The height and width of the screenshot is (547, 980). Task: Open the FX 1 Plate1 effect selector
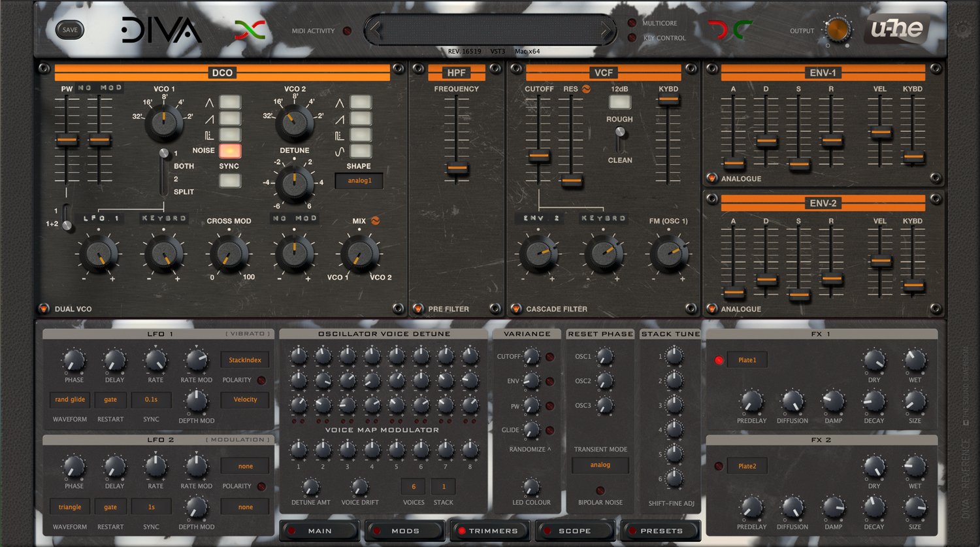point(747,360)
